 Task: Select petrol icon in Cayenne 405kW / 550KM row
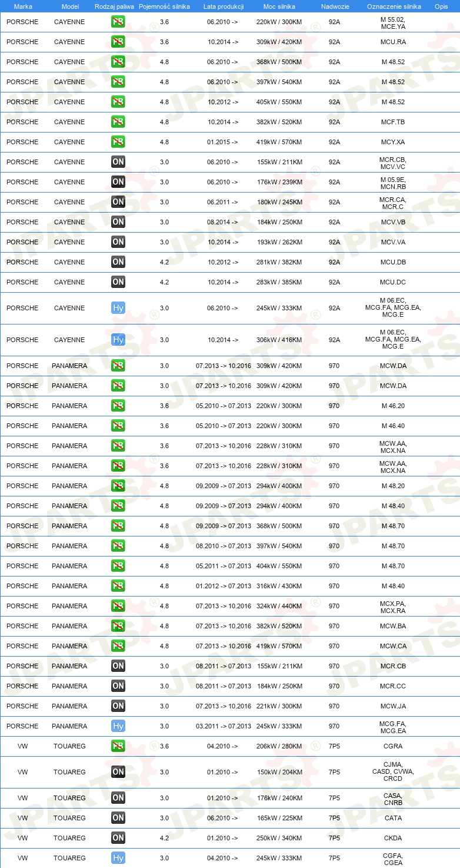click(118, 102)
